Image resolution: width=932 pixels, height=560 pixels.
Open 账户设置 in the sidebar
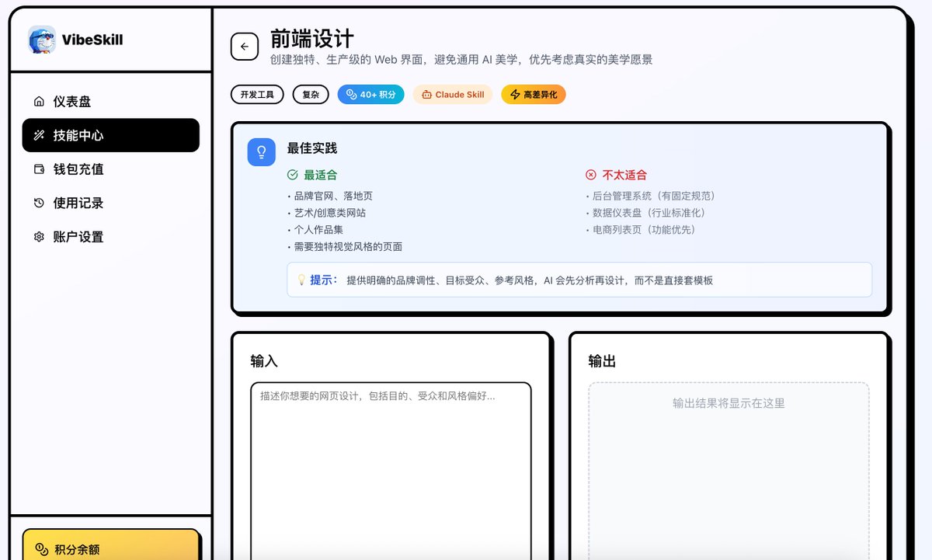pos(110,237)
